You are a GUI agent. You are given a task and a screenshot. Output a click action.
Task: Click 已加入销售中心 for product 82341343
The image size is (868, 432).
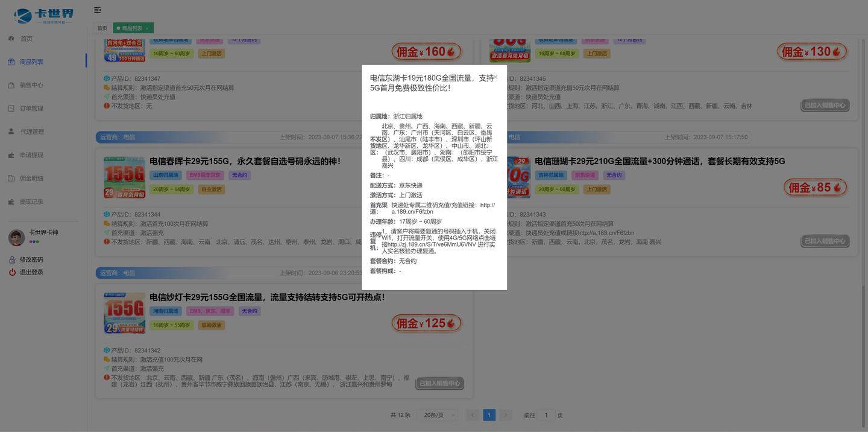coord(825,241)
